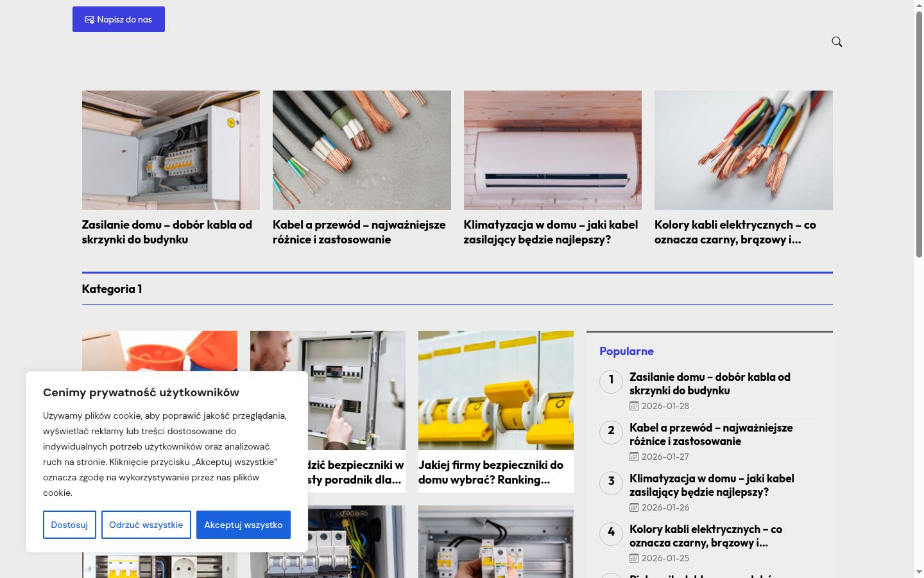Click the Kategoria 1 section heading
Viewport: 924px width, 578px height.
(x=112, y=289)
